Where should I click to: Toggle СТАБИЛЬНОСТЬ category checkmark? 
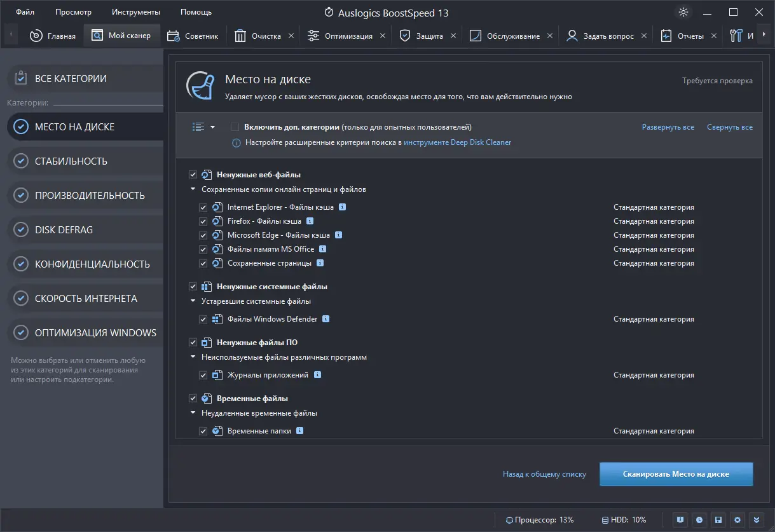pos(21,161)
